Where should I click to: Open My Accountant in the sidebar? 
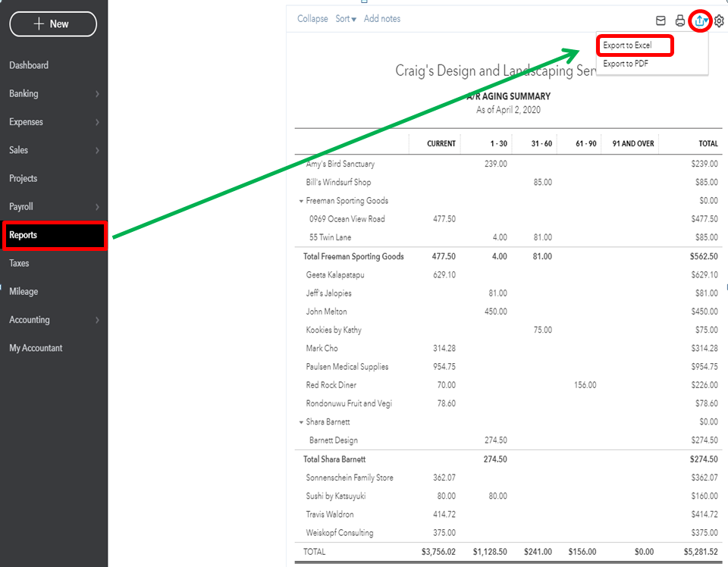tap(36, 349)
